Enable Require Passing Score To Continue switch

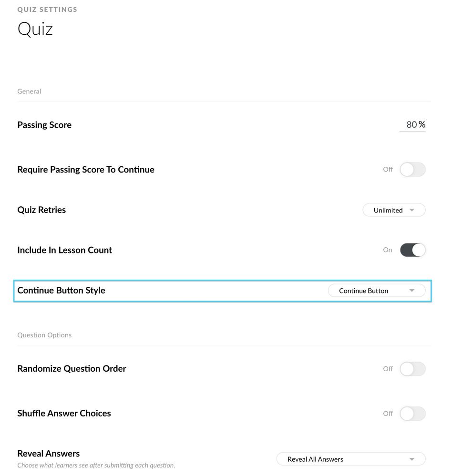click(x=412, y=170)
